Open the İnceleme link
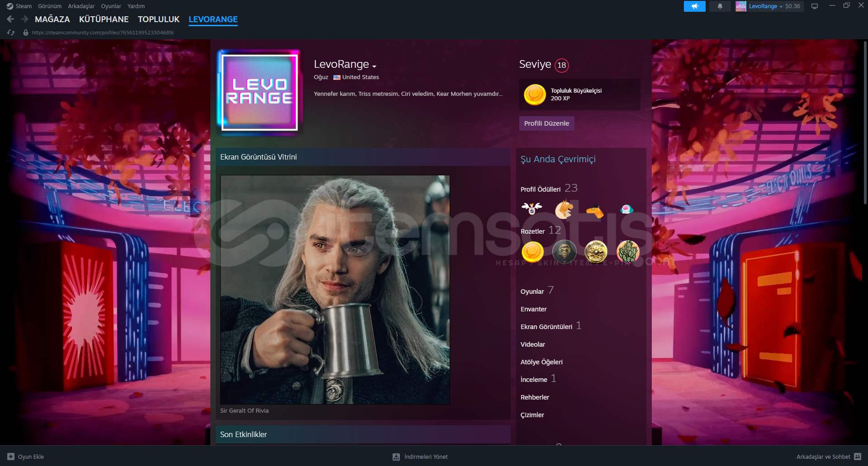The width and height of the screenshot is (868, 466). click(534, 380)
